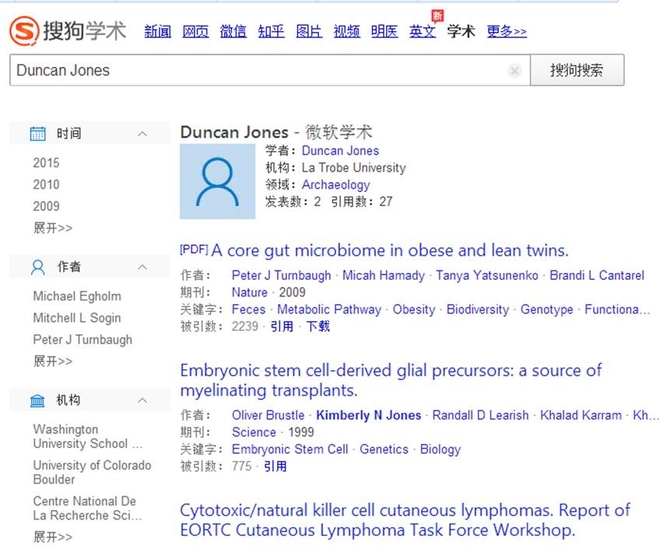Image resolution: width=670 pixels, height=549 pixels.
Task: Select the Obesity keyword
Action: click(414, 310)
